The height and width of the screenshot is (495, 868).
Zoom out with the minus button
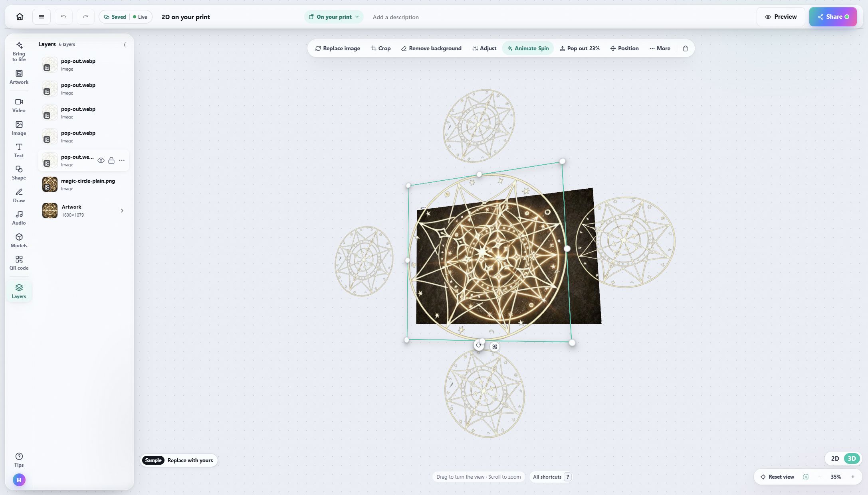[820, 477]
